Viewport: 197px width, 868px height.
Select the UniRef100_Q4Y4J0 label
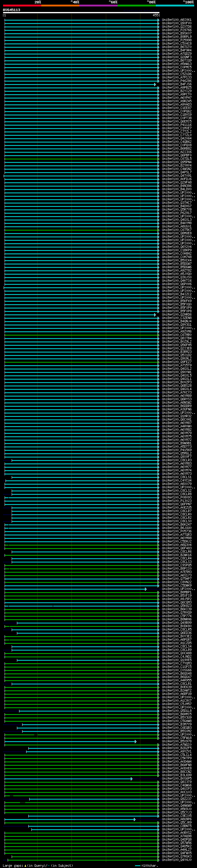tap(176, 860)
